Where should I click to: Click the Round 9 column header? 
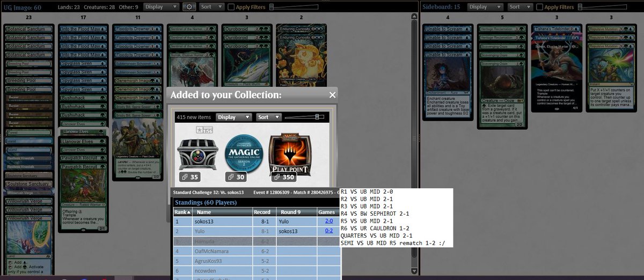295,212
